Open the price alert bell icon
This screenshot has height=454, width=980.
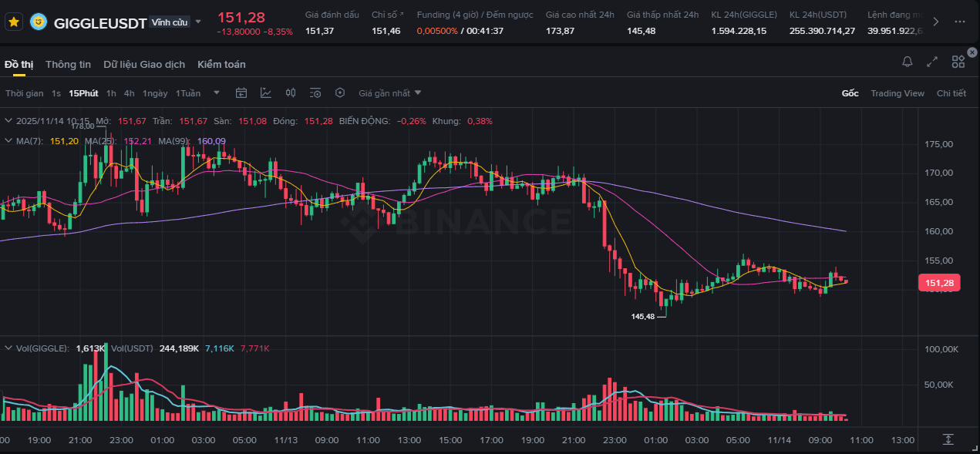(x=908, y=62)
